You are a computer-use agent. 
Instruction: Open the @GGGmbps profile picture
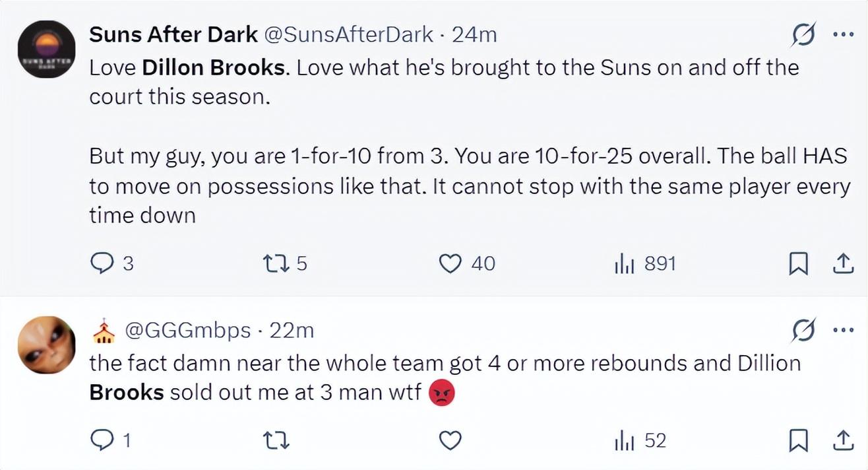click(x=46, y=345)
